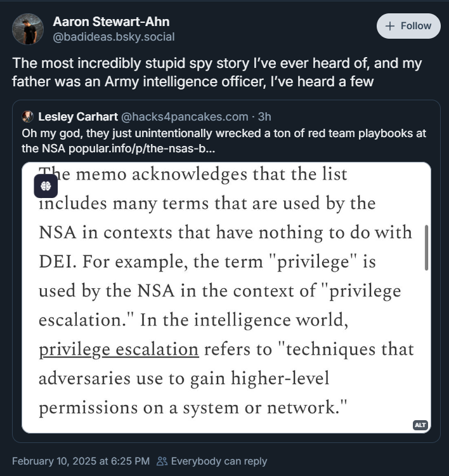
Task: Show the ALT text badge on image
Action: pyautogui.click(x=420, y=425)
